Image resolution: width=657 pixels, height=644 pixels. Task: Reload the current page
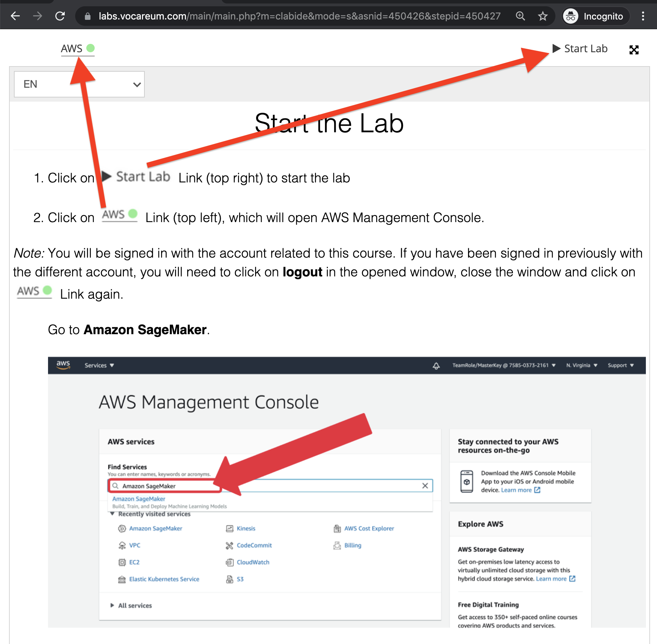[x=60, y=16]
